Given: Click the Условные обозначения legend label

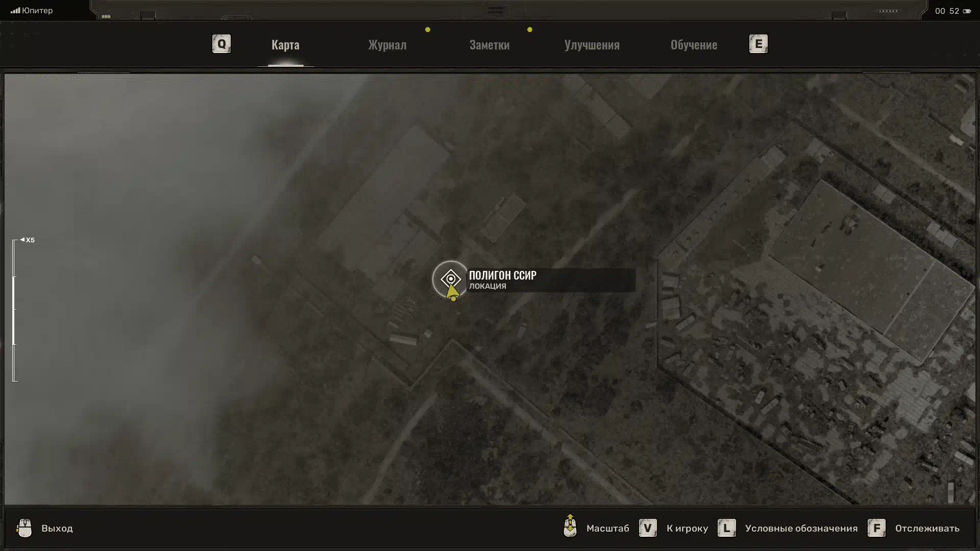Looking at the screenshot, I should [x=801, y=528].
